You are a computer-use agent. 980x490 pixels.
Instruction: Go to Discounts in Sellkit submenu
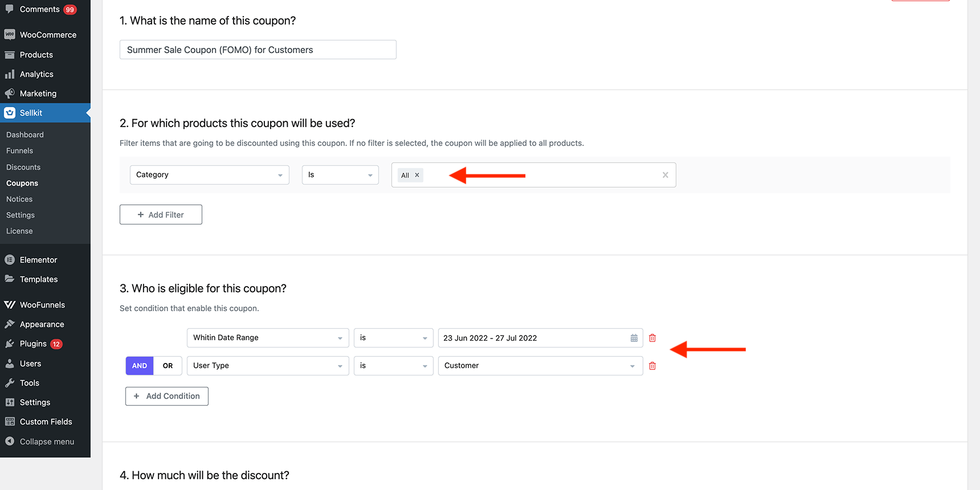click(x=23, y=167)
